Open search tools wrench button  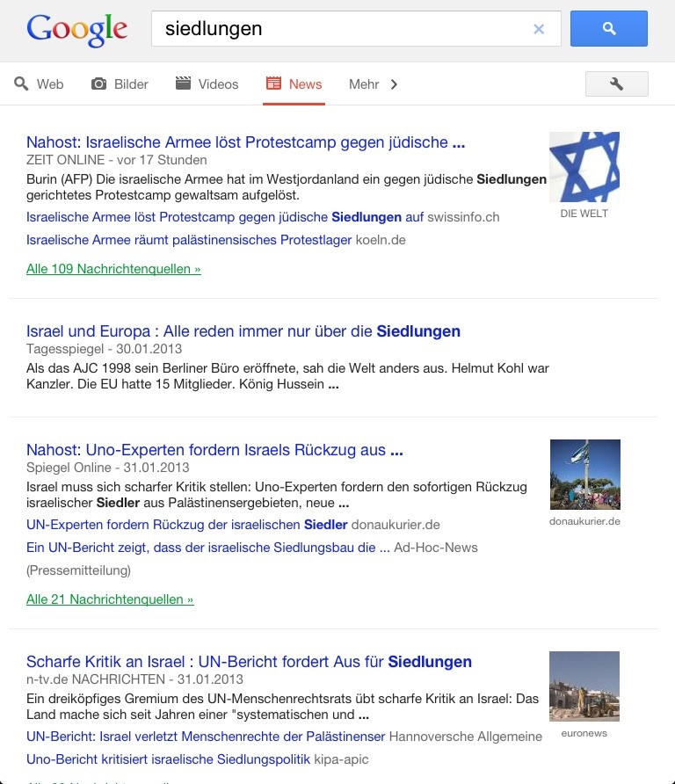(616, 83)
